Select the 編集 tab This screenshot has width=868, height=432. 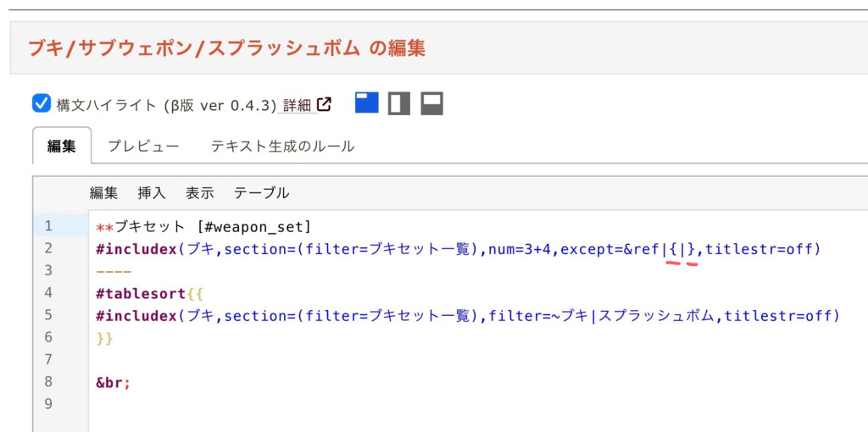tap(61, 146)
